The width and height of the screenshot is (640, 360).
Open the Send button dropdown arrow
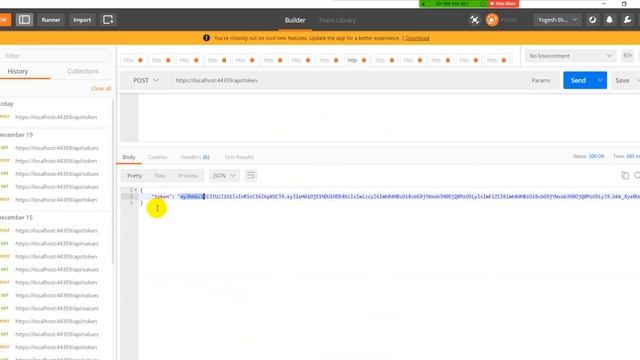600,80
